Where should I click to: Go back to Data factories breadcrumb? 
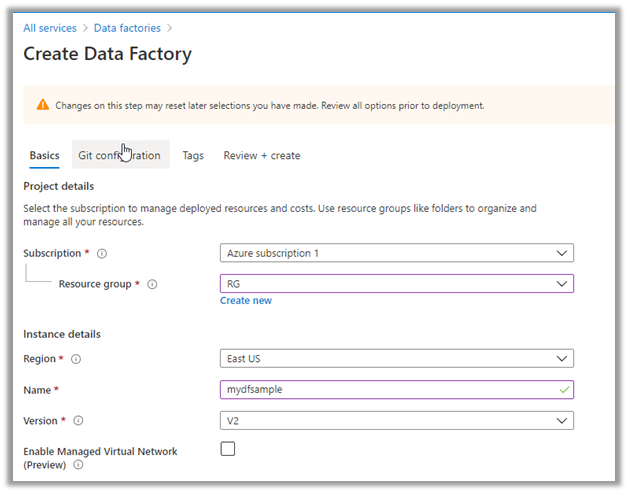pos(127,28)
